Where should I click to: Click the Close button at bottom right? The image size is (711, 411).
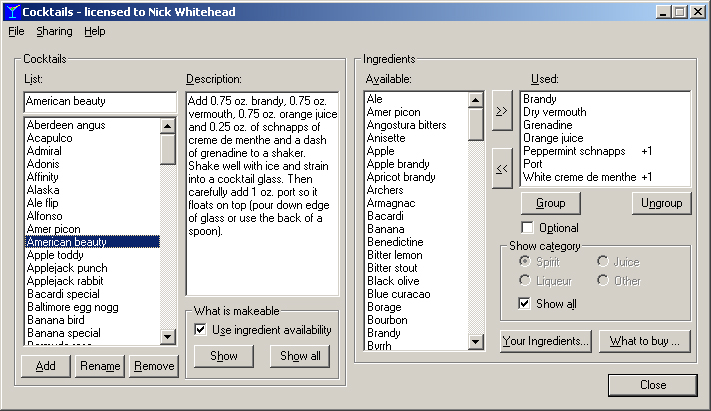tap(653, 385)
